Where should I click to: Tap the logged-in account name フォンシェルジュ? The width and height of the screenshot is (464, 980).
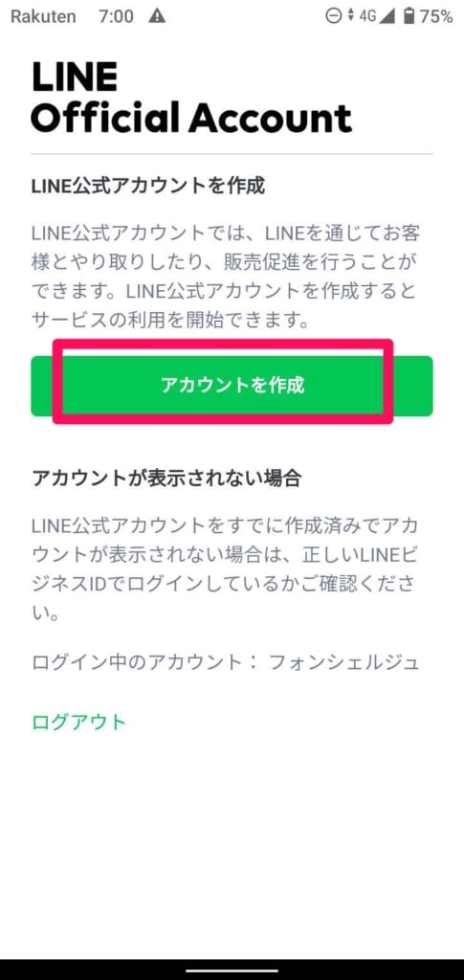pyautogui.click(x=343, y=662)
